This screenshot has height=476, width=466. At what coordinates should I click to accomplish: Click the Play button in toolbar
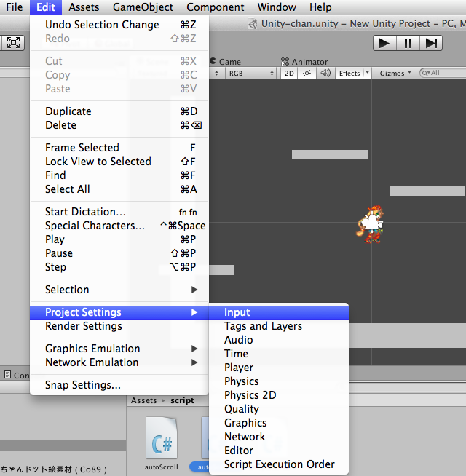(x=384, y=43)
